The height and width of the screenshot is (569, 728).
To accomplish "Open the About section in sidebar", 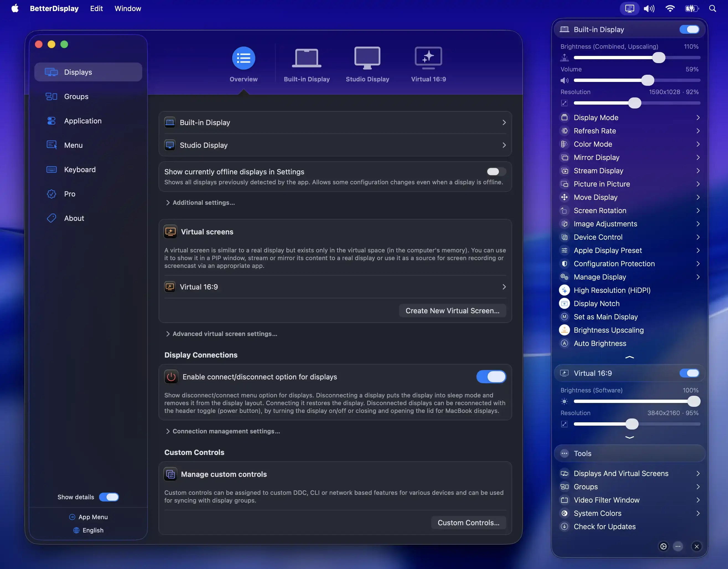I will 88,218.
